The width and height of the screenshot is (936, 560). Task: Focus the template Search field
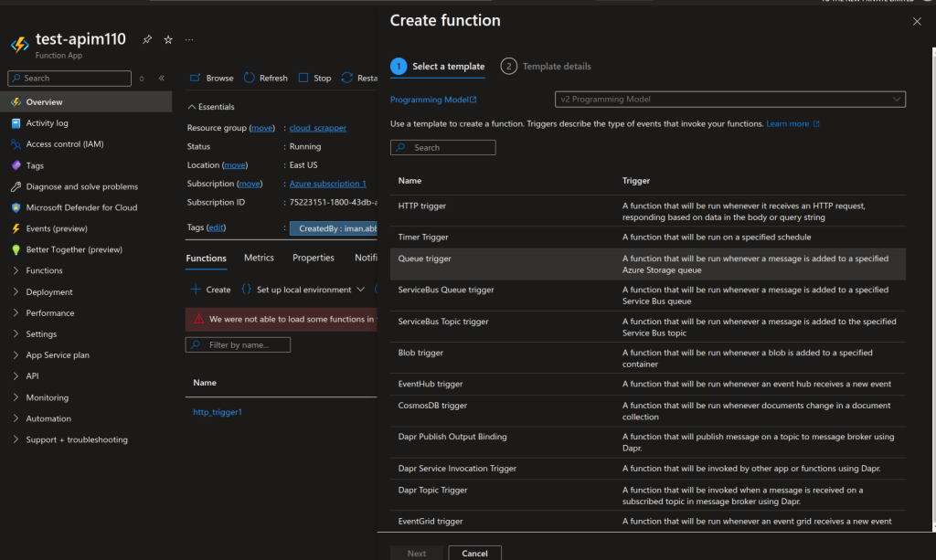pyautogui.click(x=443, y=147)
